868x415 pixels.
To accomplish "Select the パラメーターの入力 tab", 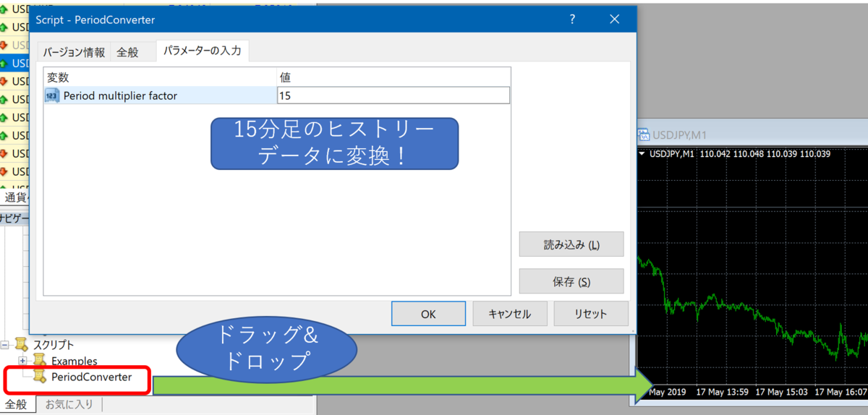I will 203,51.
